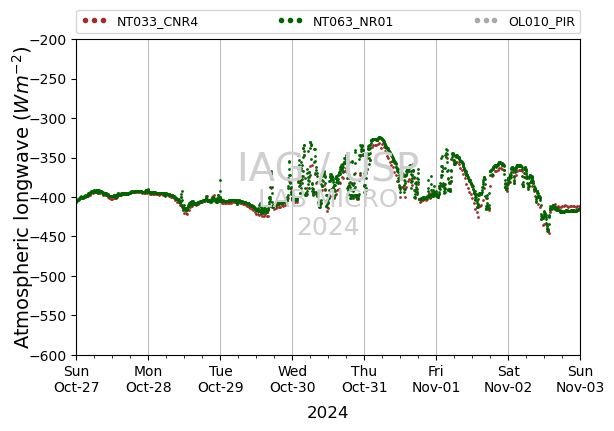Click the −350 y-axis tick label
Viewport: 614px width, 431px height.
point(49,158)
